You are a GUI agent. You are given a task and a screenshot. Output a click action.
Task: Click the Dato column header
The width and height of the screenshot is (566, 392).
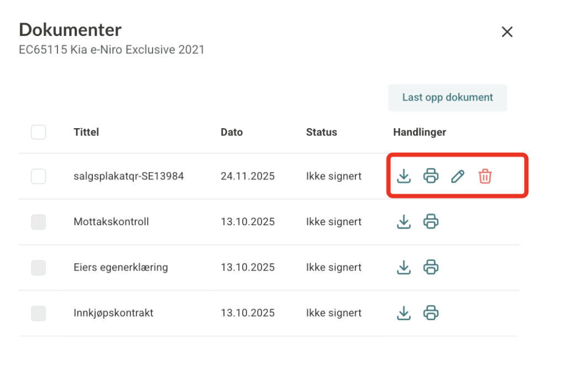click(x=232, y=133)
